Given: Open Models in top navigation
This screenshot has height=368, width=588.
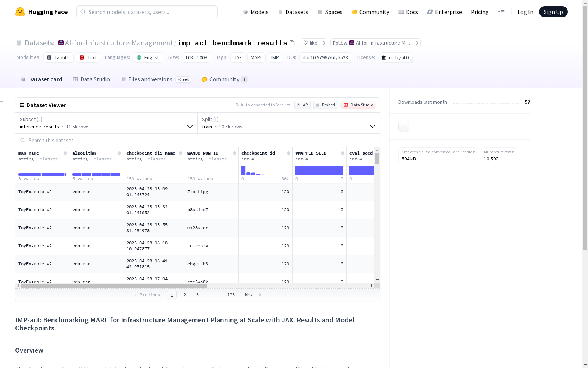Looking at the screenshot, I should [x=256, y=12].
